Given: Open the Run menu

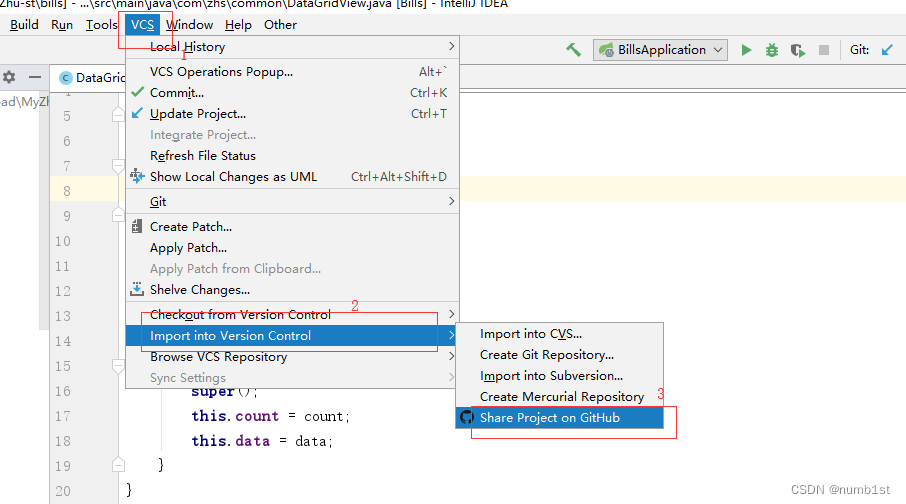Looking at the screenshot, I should click(x=62, y=25).
